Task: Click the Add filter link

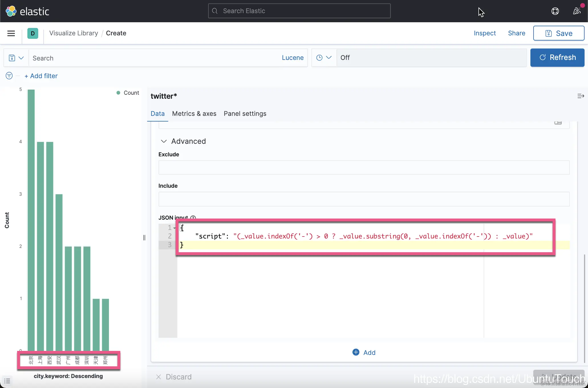Action: [41, 76]
